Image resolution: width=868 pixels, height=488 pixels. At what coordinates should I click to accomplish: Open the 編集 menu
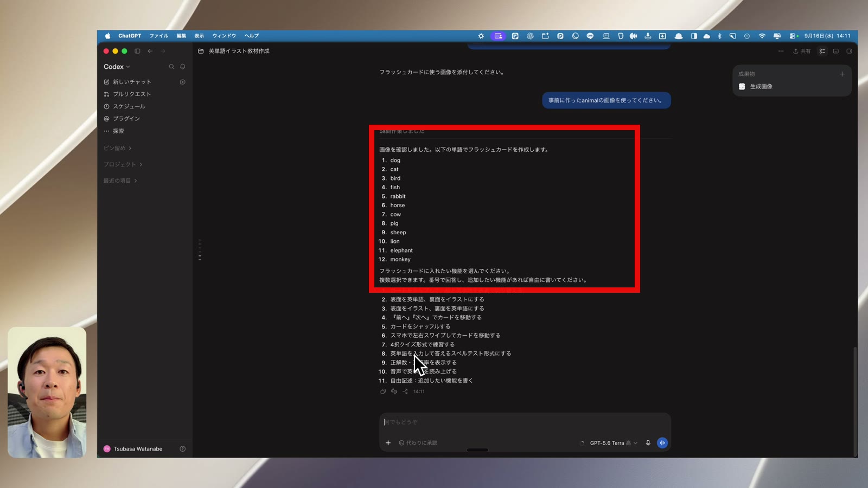coord(181,36)
